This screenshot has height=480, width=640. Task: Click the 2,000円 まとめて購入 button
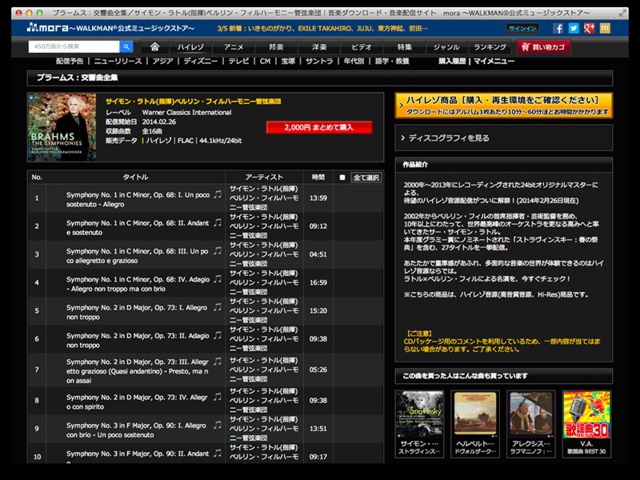[318, 128]
